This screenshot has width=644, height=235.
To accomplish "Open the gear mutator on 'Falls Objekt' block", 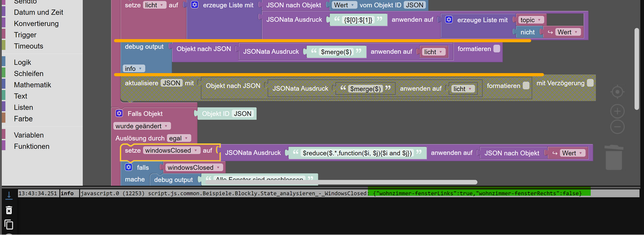I will (x=119, y=113).
